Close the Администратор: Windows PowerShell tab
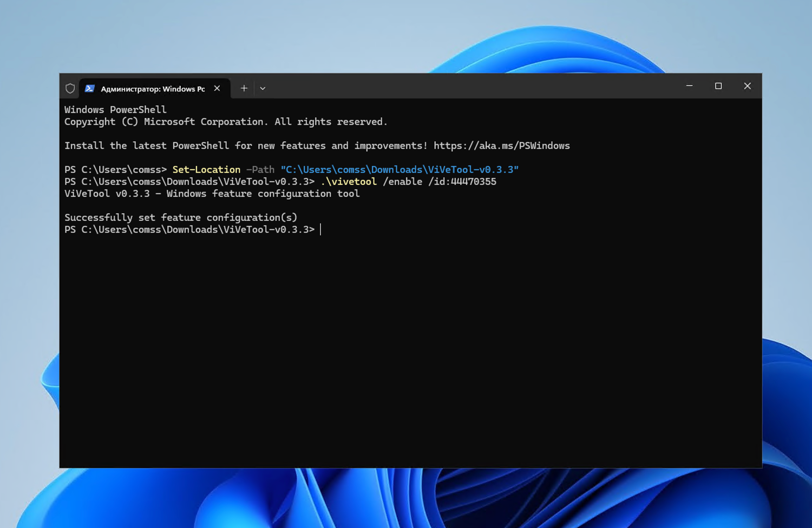The height and width of the screenshot is (528, 812). point(217,88)
